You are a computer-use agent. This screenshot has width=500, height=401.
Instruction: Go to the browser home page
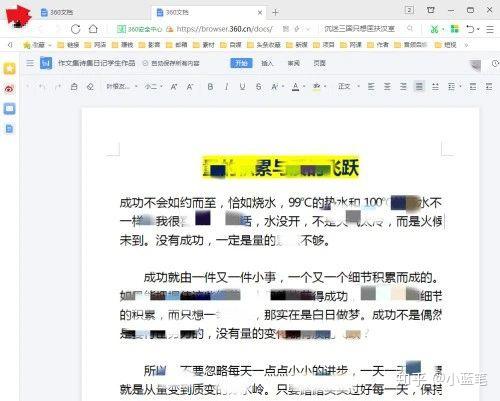[x=93, y=29]
